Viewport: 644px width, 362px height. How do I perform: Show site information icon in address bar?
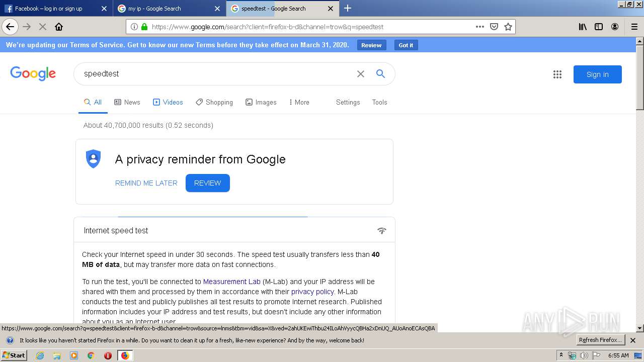point(134,27)
